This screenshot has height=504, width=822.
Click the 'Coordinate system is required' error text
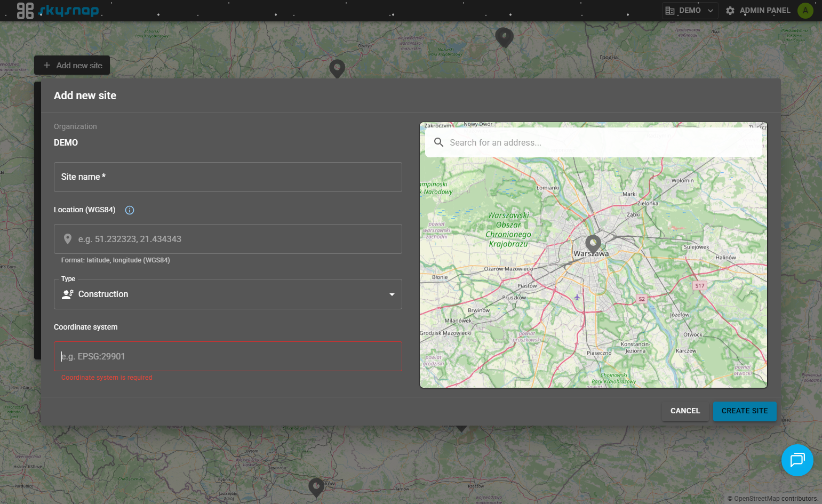coord(107,378)
